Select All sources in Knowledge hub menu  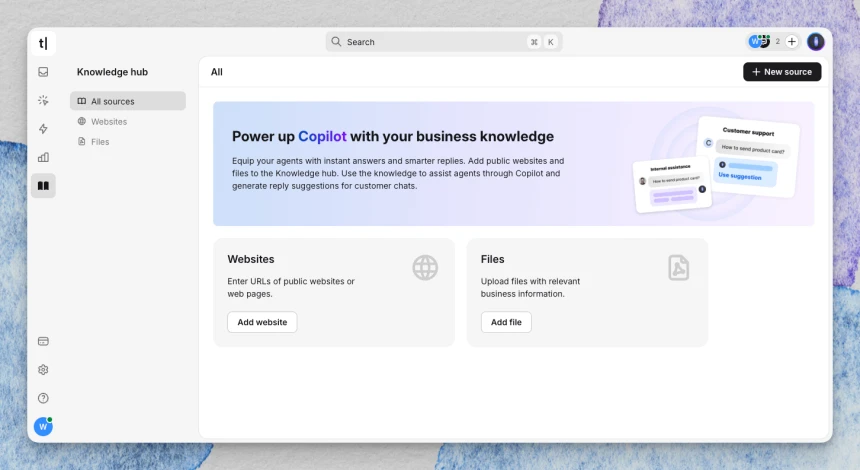tap(128, 101)
